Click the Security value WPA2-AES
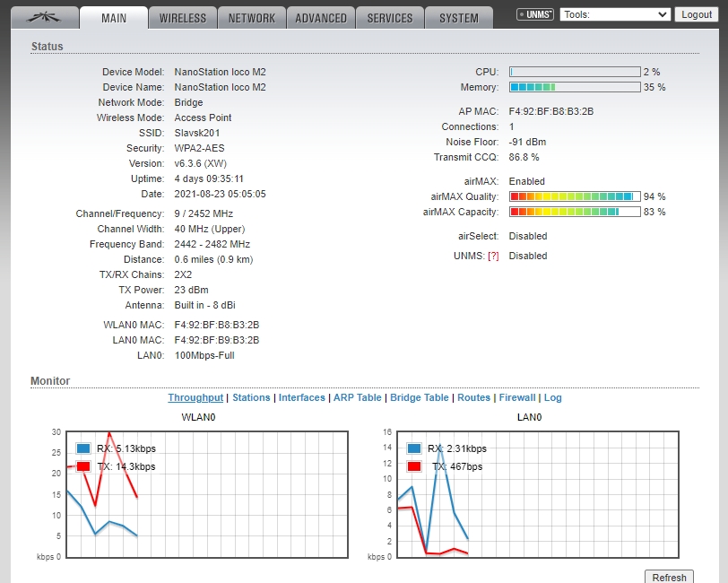The width and height of the screenshot is (728, 583). (x=199, y=148)
